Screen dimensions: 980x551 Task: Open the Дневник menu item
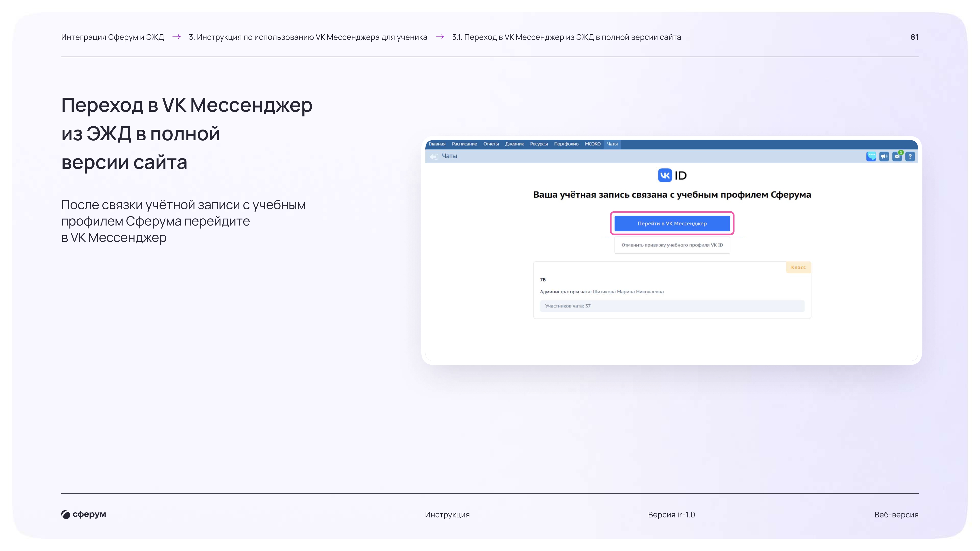pyautogui.click(x=514, y=144)
